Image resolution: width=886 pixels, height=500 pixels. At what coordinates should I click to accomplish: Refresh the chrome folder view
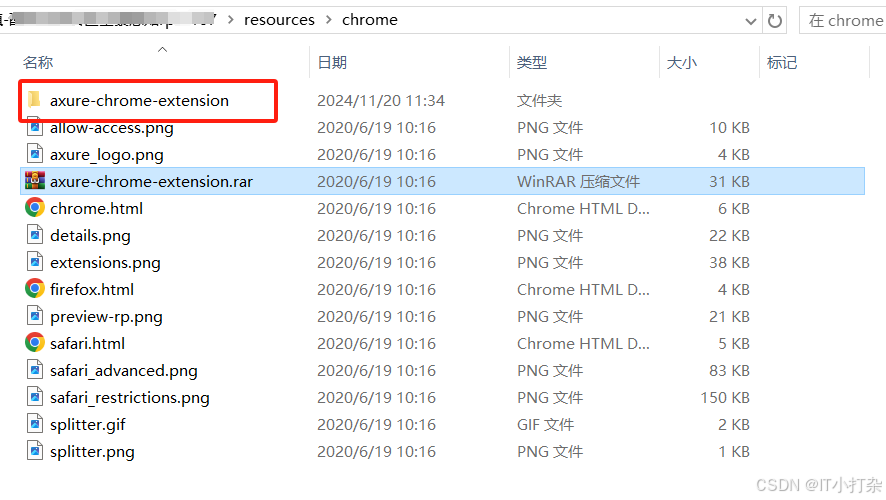tap(775, 21)
